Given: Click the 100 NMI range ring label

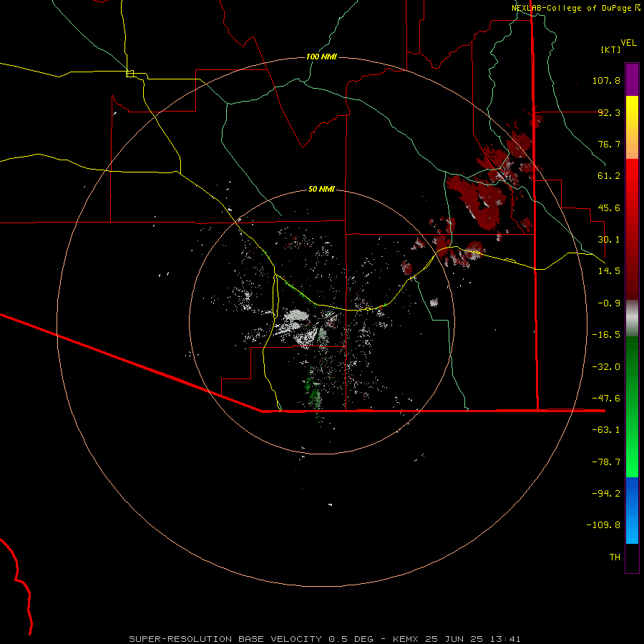Looking at the screenshot, I should coord(321,57).
